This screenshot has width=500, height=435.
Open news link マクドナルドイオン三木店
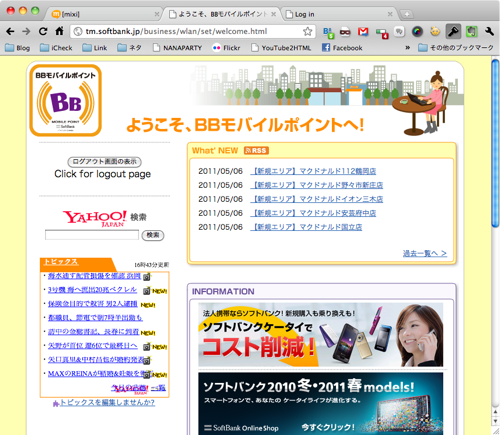(317, 199)
